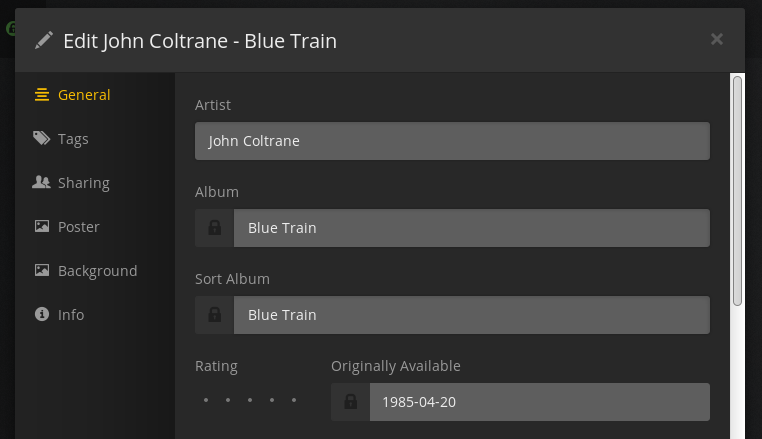This screenshot has width=762, height=439.
Task: Go to the Poster section
Action: pos(79,227)
